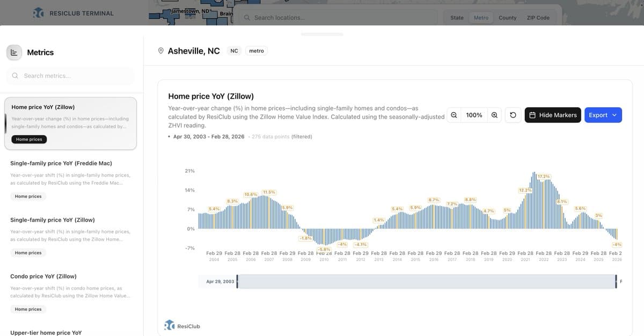
Task: Click the Metrics bar-chart panel icon
Action: [13, 52]
